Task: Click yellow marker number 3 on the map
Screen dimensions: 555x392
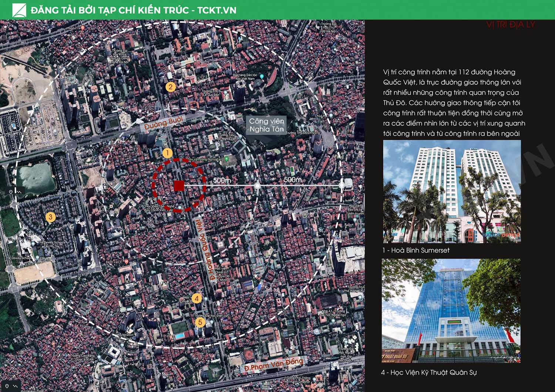Action: point(50,217)
